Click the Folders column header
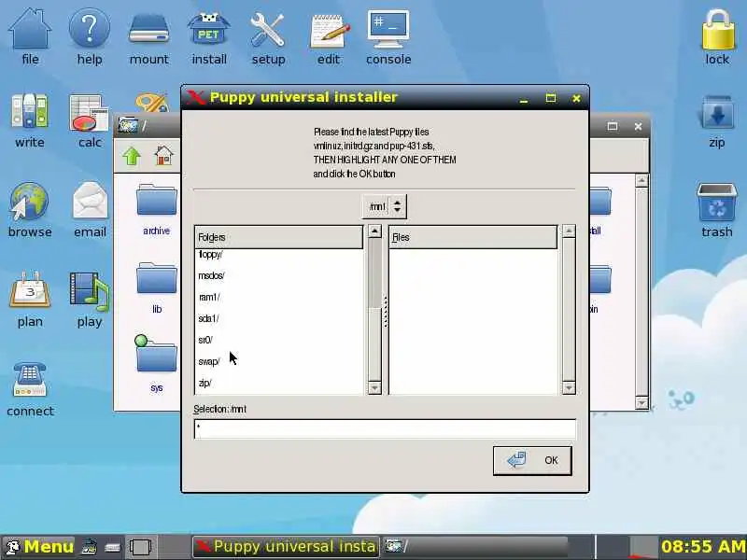747x560 pixels. pos(278,237)
